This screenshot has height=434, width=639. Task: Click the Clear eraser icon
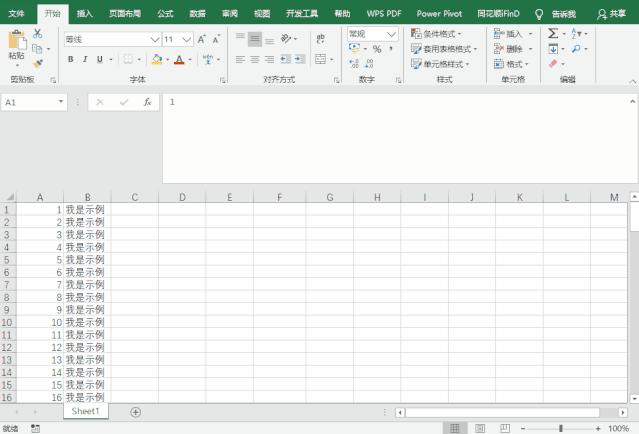tap(553, 64)
